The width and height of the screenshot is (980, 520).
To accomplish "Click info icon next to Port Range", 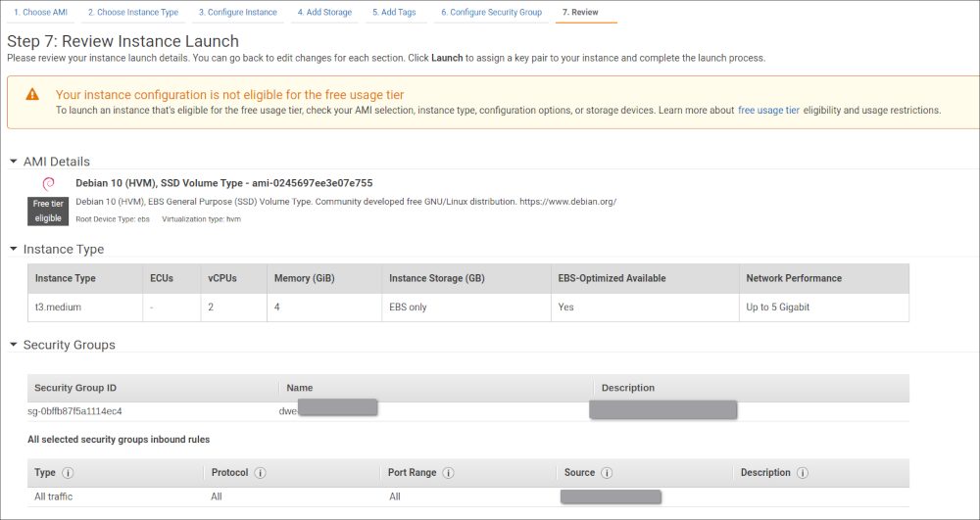I will (x=448, y=473).
